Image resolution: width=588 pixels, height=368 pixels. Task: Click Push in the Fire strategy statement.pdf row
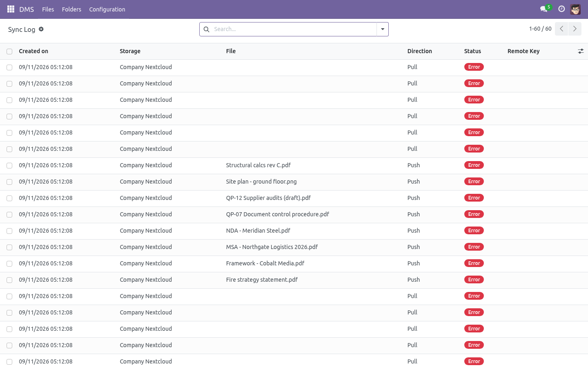pyautogui.click(x=414, y=280)
